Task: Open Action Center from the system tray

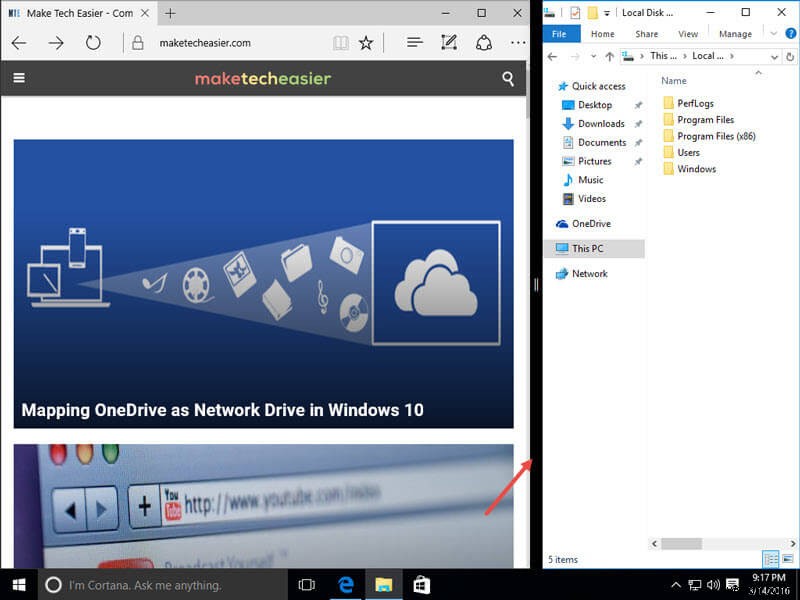Action: (x=732, y=584)
